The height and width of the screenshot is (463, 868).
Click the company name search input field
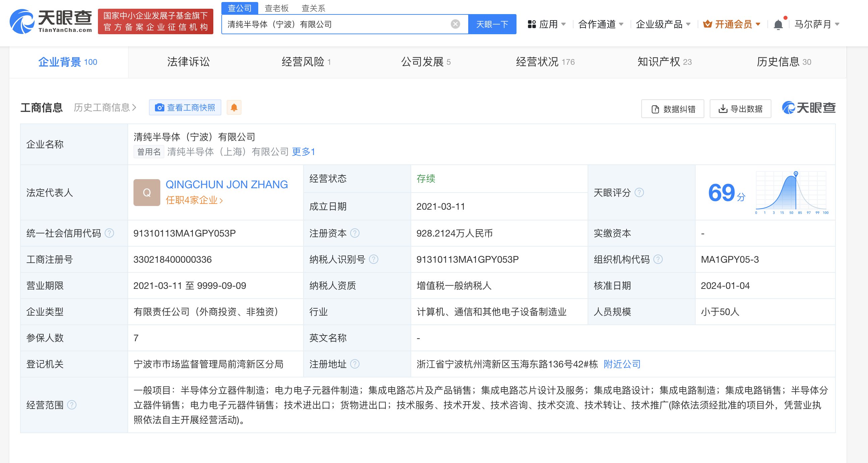[337, 24]
